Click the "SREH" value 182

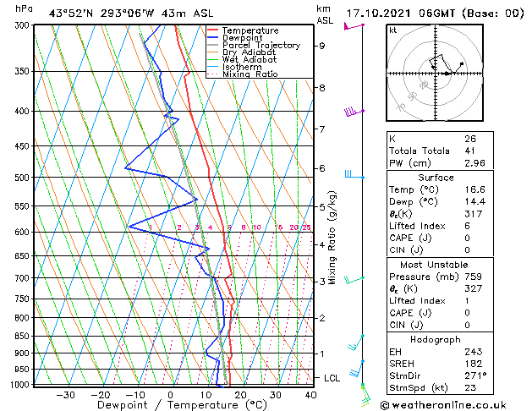click(x=474, y=364)
